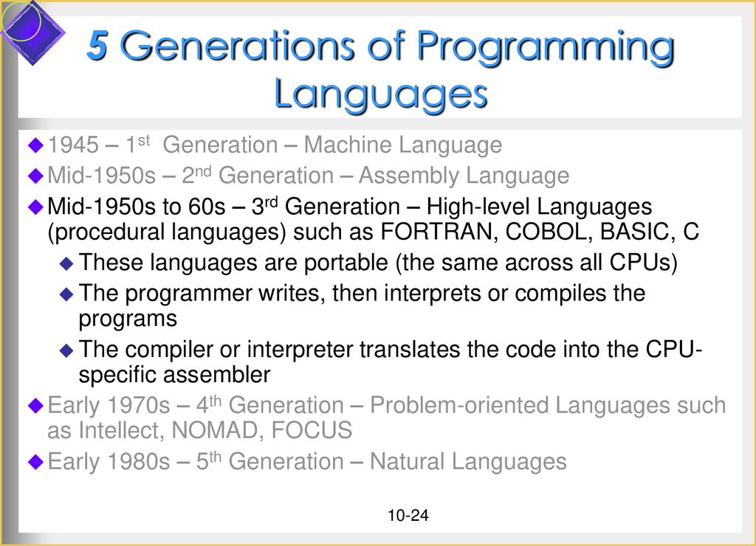Viewport: 756px width, 546px height.
Task: Click the small diamond beside 'The programmer writes'
Action: pyautogui.click(x=66, y=294)
